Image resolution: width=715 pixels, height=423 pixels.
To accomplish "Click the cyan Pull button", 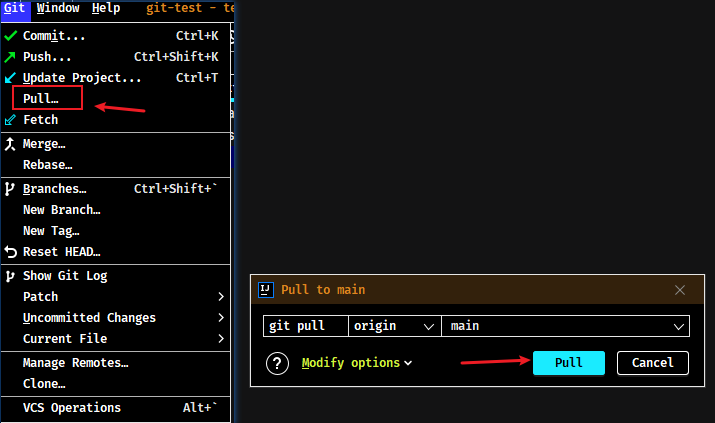I will pyautogui.click(x=569, y=363).
